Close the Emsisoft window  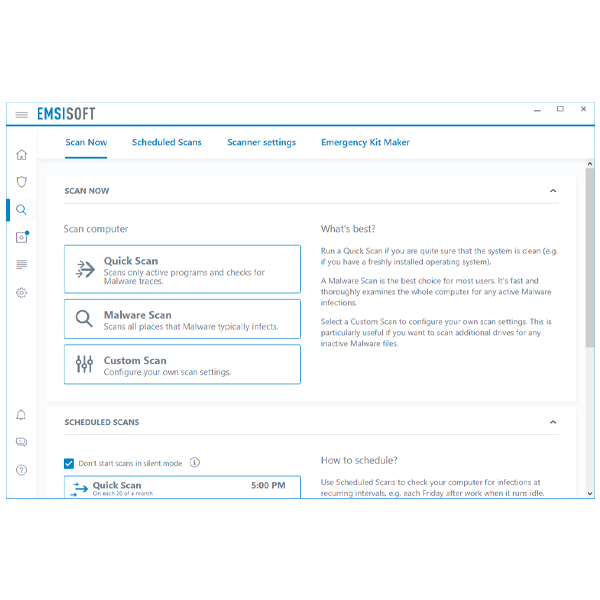pos(583,109)
